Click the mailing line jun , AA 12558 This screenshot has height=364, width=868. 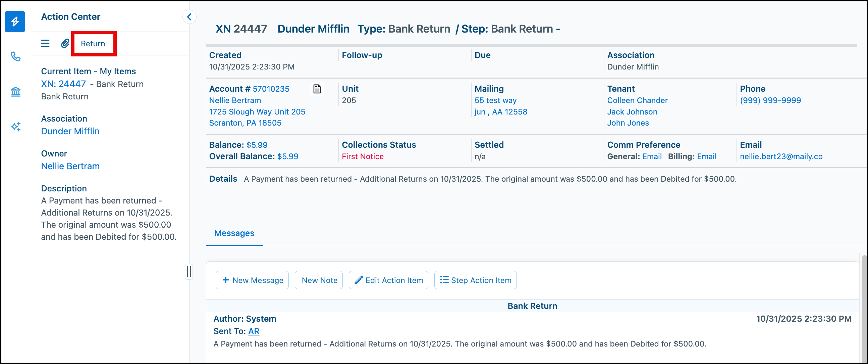click(501, 112)
